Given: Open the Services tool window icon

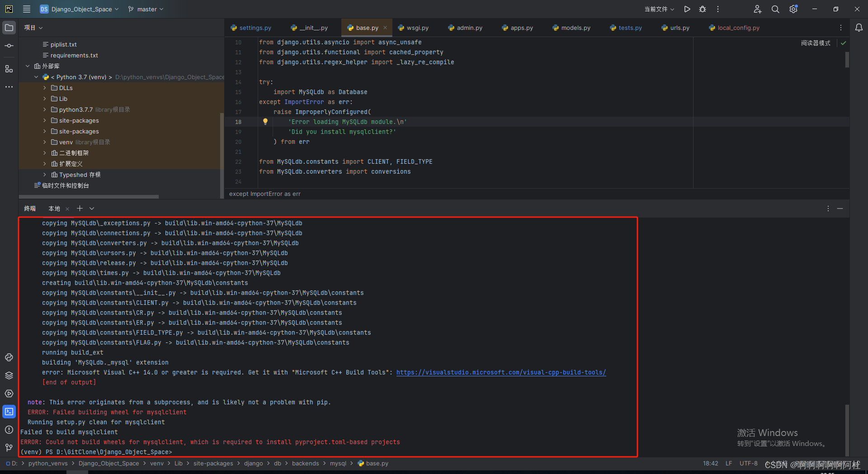Looking at the screenshot, I should (9, 393).
